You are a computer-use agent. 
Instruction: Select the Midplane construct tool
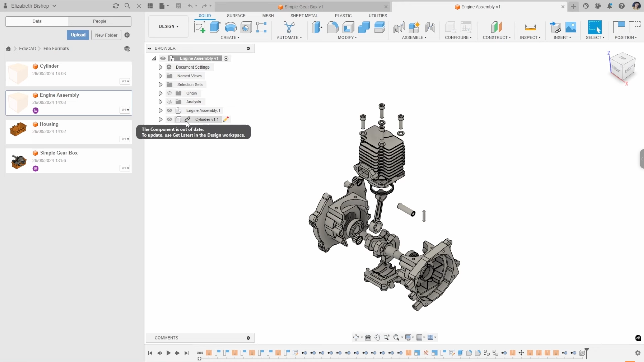pos(496,27)
